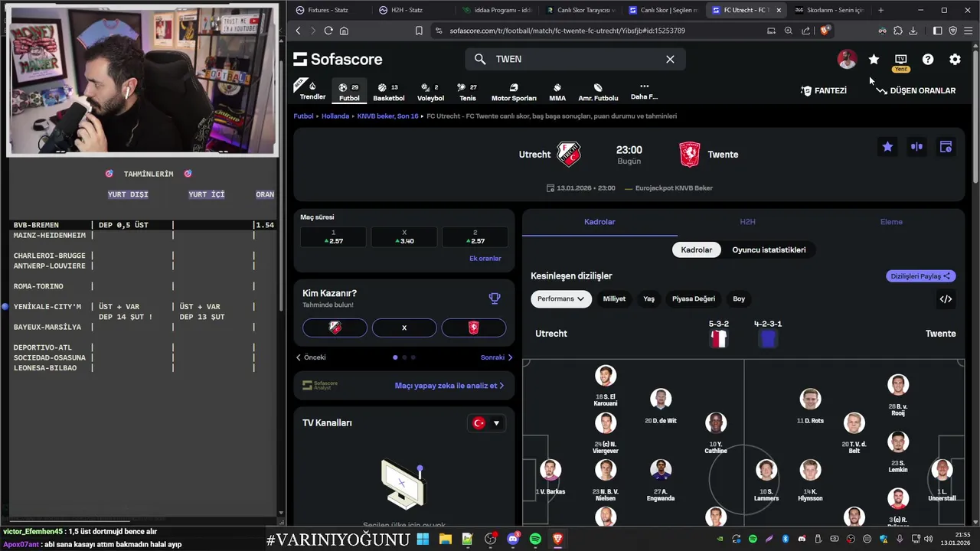Screen dimensions: 980x551
Task: Click the Utrecht team crest in match header
Action: [x=569, y=155]
